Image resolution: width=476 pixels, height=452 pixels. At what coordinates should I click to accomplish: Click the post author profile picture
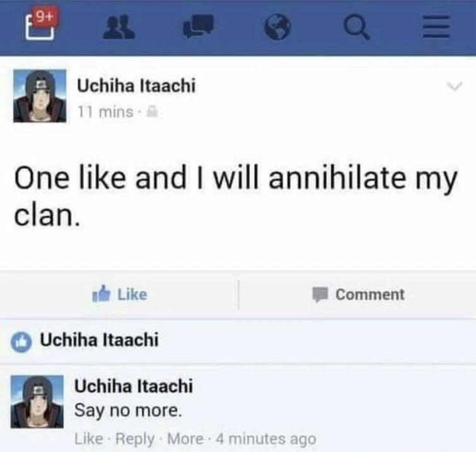coord(39,96)
